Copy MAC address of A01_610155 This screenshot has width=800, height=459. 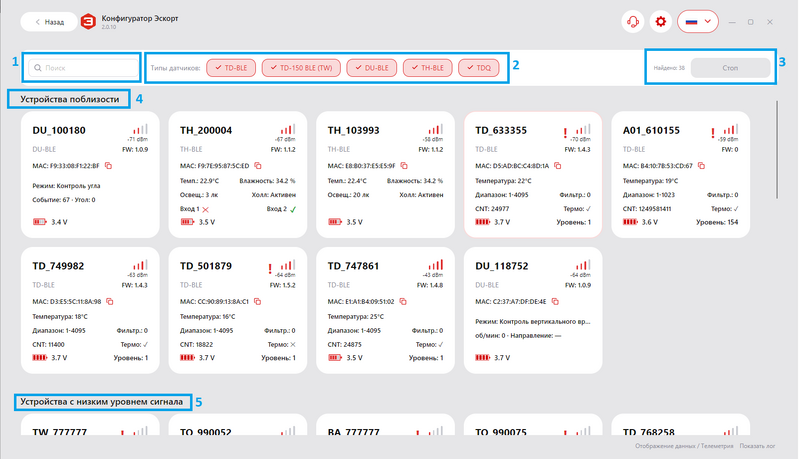(702, 166)
